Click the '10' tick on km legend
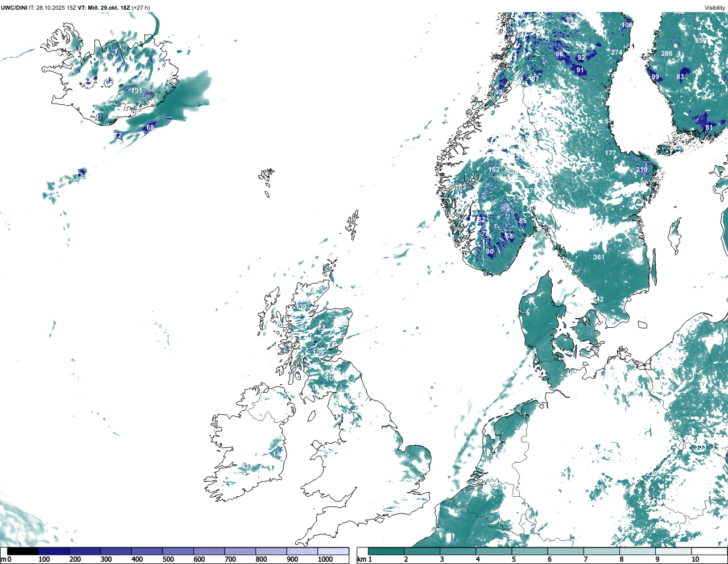 [x=695, y=559]
